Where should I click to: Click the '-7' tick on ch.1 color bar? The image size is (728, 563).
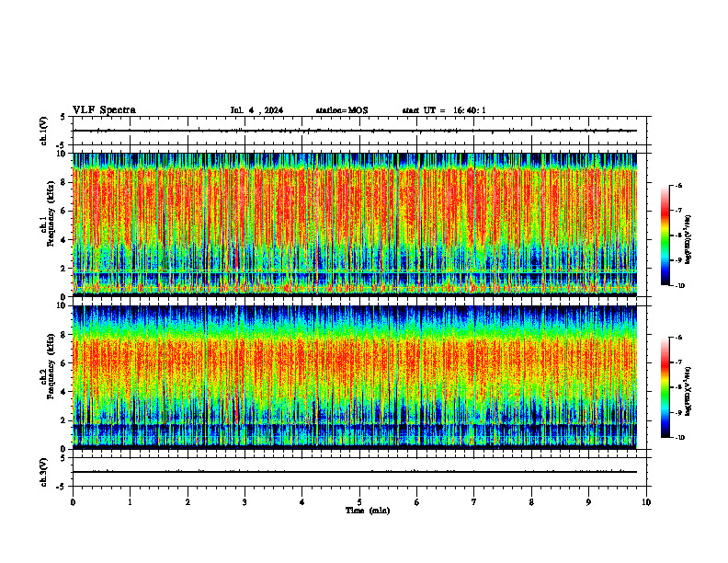pos(679,211)
